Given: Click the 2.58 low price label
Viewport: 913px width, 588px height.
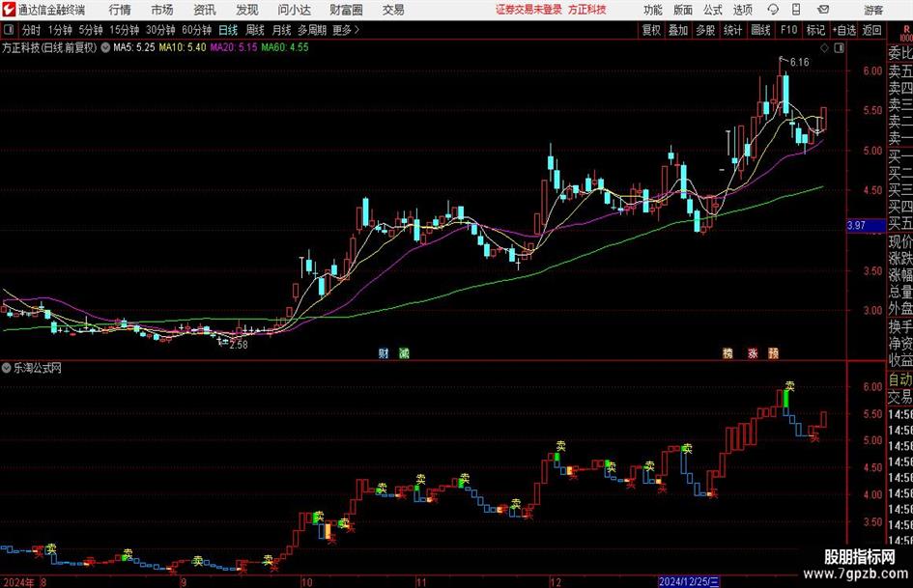Looking at the screenshot, I should [238, 345].
